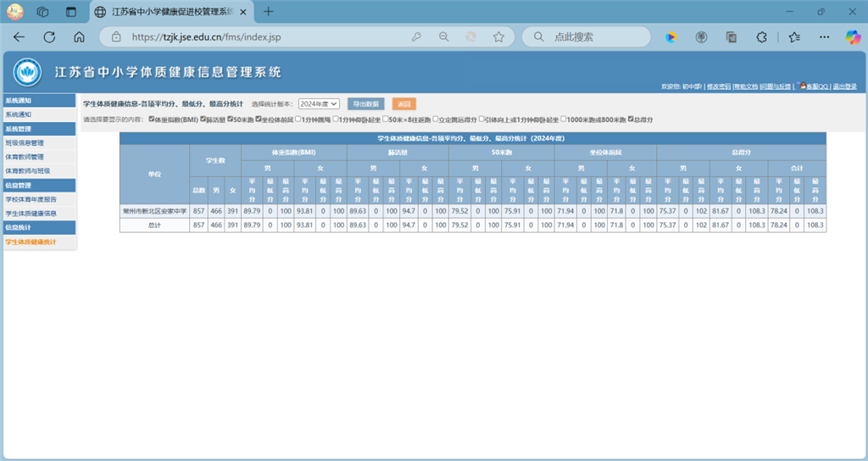Viewport: 868px width, 461px height.
Task: Click the round globe toolbar extension icon
Action: coord(701,37)
